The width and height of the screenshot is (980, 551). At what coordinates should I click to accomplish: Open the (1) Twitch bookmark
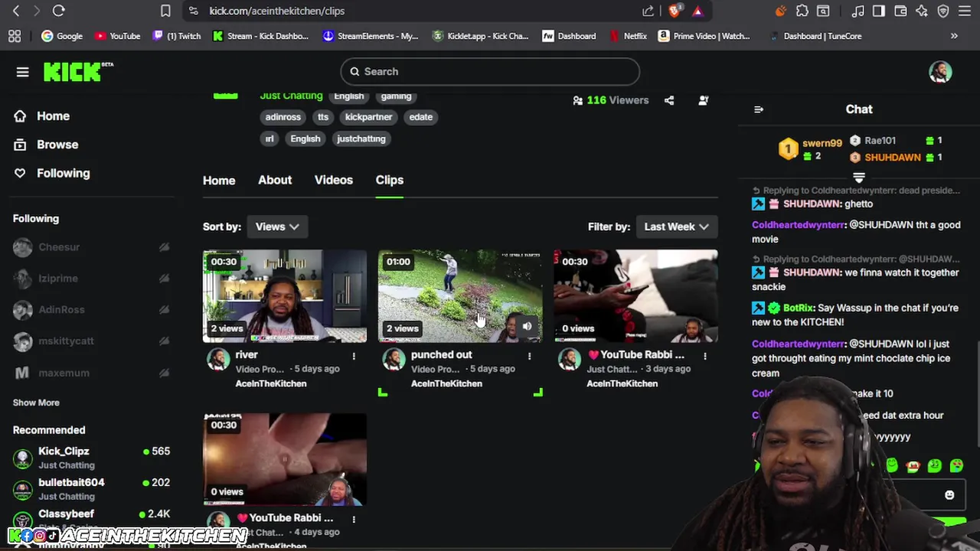[x=177, y=36]
